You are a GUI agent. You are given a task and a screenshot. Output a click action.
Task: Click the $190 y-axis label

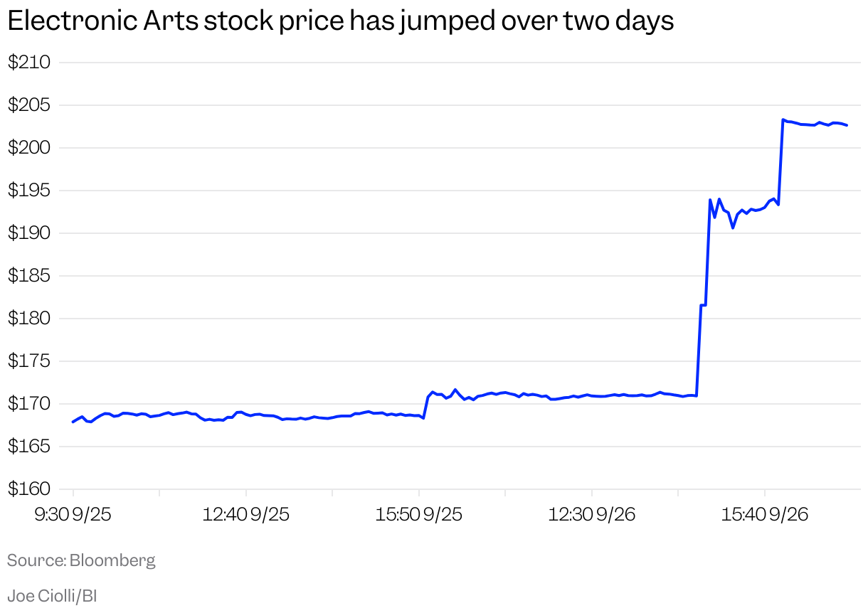tap(29, 233)
